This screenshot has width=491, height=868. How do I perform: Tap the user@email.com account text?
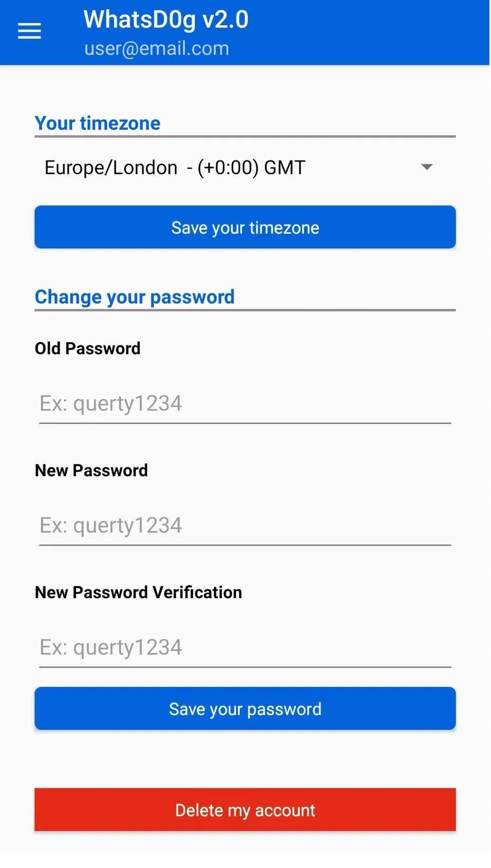click(157, 49)
